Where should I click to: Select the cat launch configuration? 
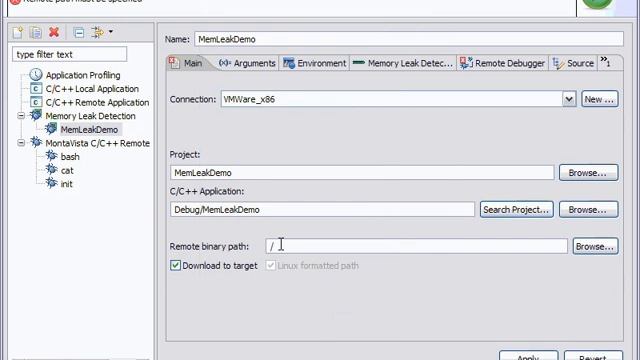point(67,170)
